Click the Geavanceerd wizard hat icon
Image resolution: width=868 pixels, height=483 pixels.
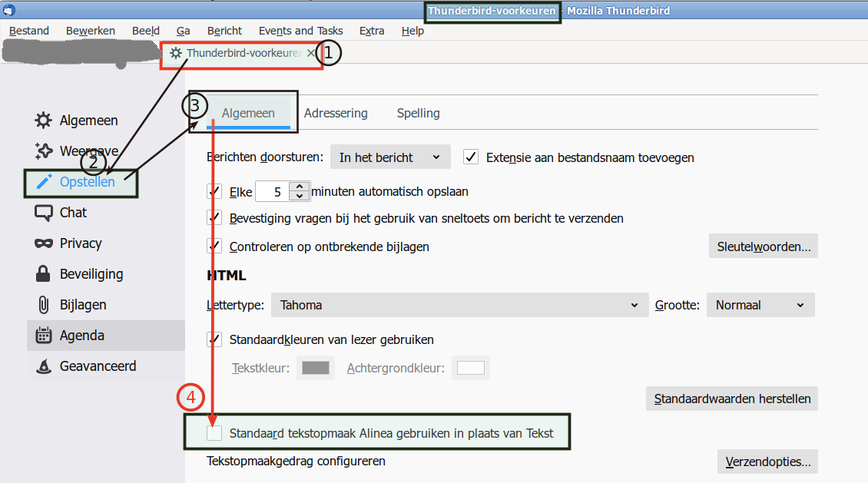click(43, 366)
